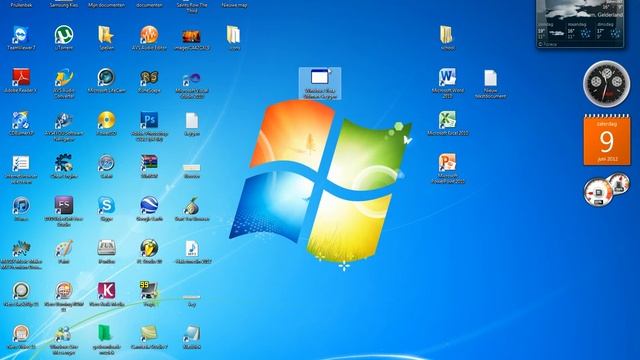This screenshot has width=640, height=360.
Task: Open Windows Live Messenger
Action: coord(64,334)
